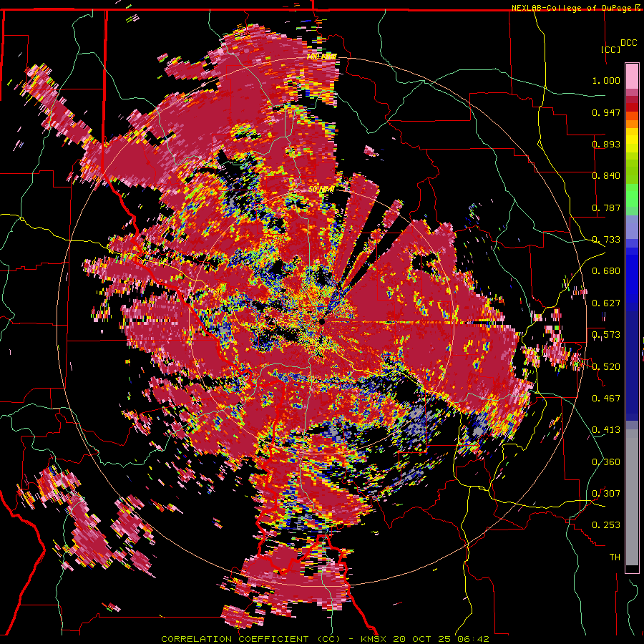644x644 pixels.
Task: Select the 0.413 scale value
Action: point(606,430)
